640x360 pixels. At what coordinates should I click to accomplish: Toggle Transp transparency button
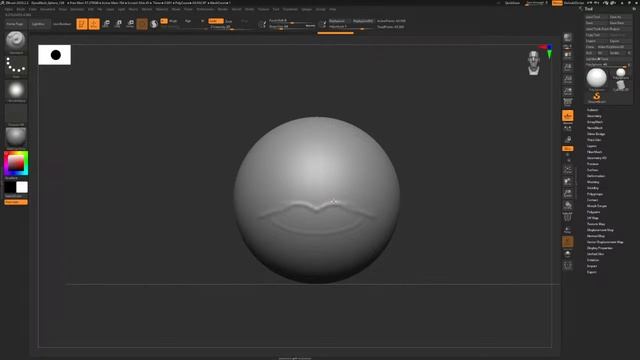point(568,230)
